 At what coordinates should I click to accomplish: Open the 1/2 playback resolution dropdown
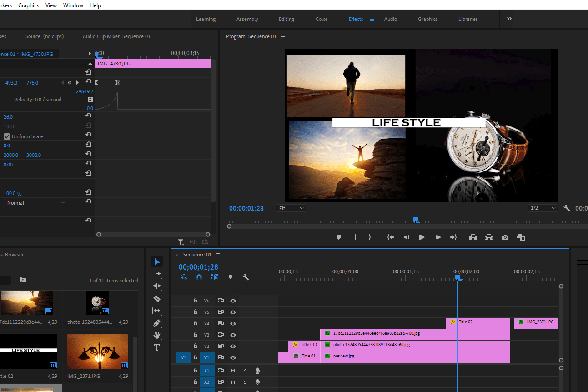pyautogui.click(x=543, y=208)
